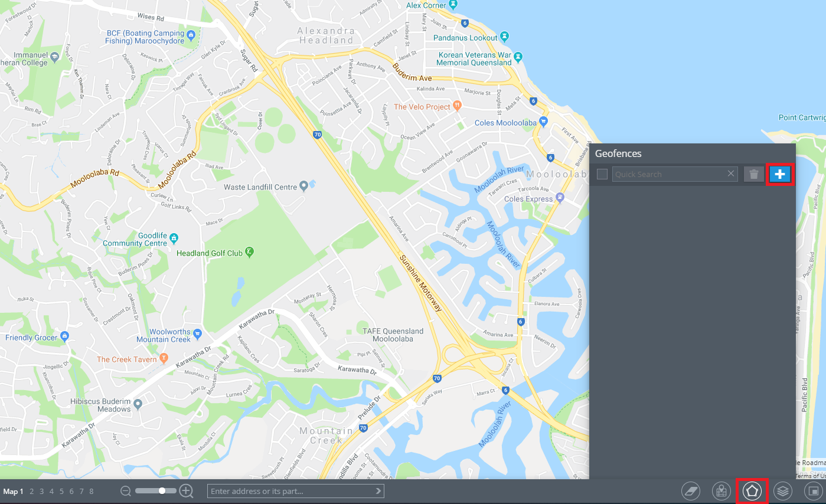826x504 pixels.
Task: Click the Headland Golf Club marker
Action: (x=250, y=252)
